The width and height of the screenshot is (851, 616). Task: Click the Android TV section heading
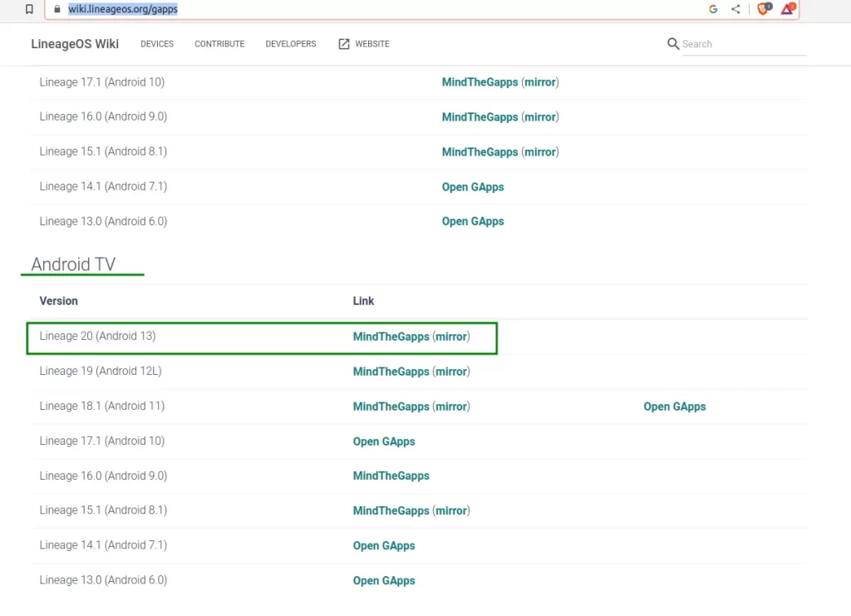click(73, 264)
